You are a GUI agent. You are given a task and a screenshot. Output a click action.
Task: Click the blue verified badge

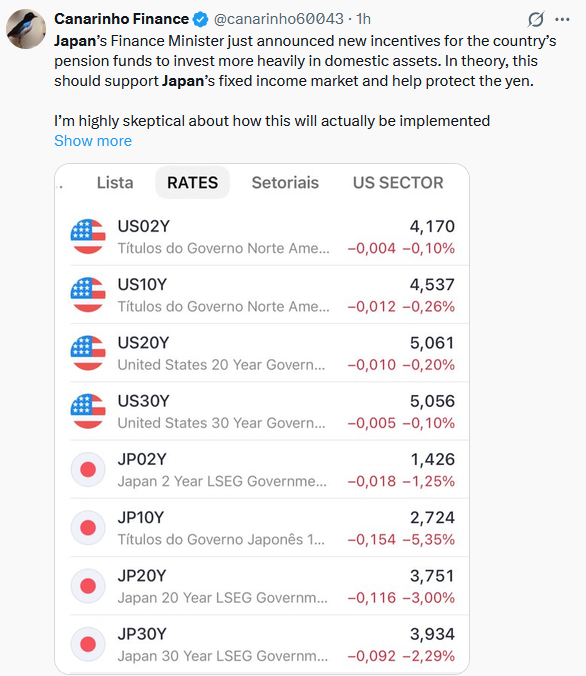click(x=201, y=19)
